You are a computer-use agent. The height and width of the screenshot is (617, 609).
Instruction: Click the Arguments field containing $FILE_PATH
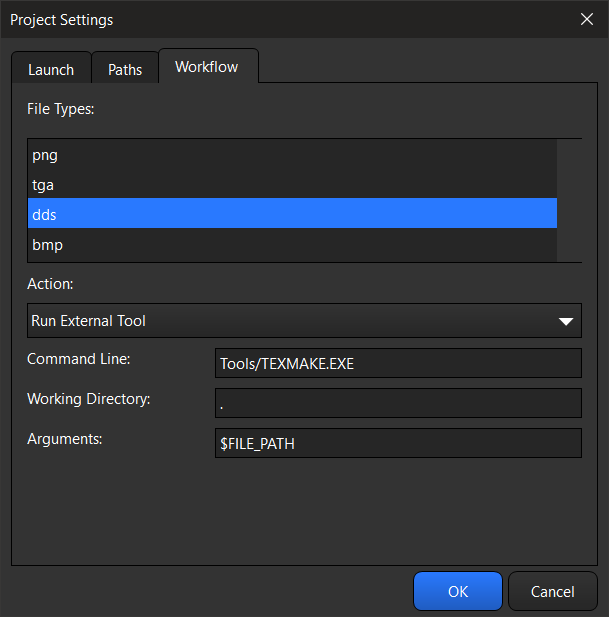tap(398, 443)
